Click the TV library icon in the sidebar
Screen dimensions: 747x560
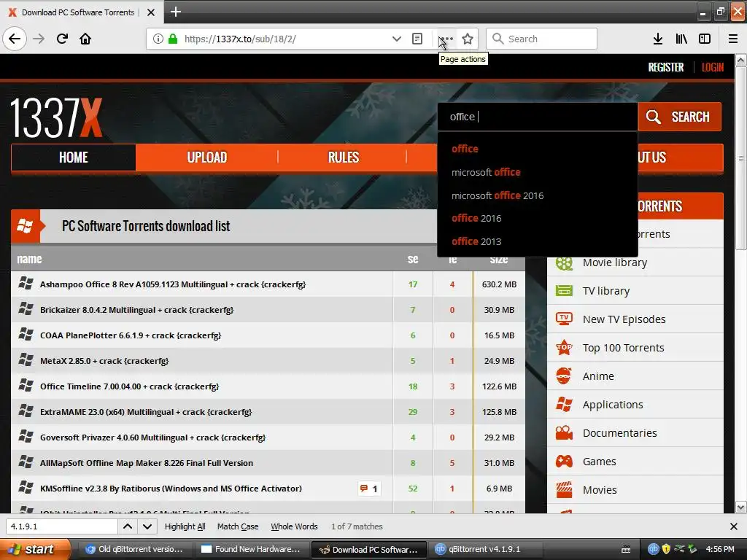click(x=564, y=290)
